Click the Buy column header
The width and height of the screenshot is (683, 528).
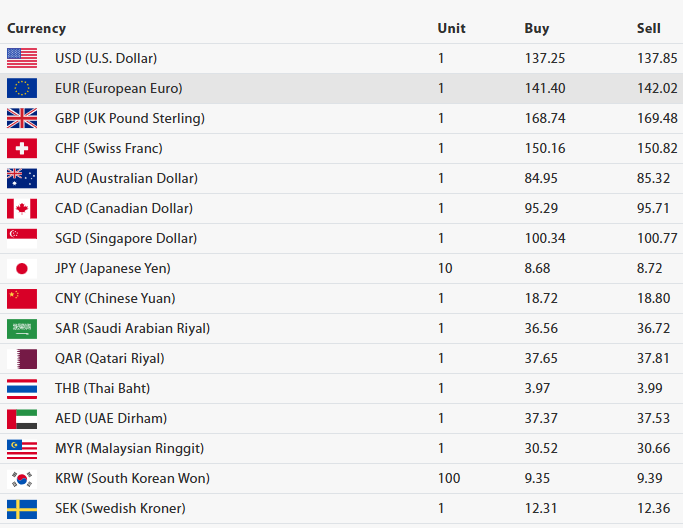(x=537, y=28)
